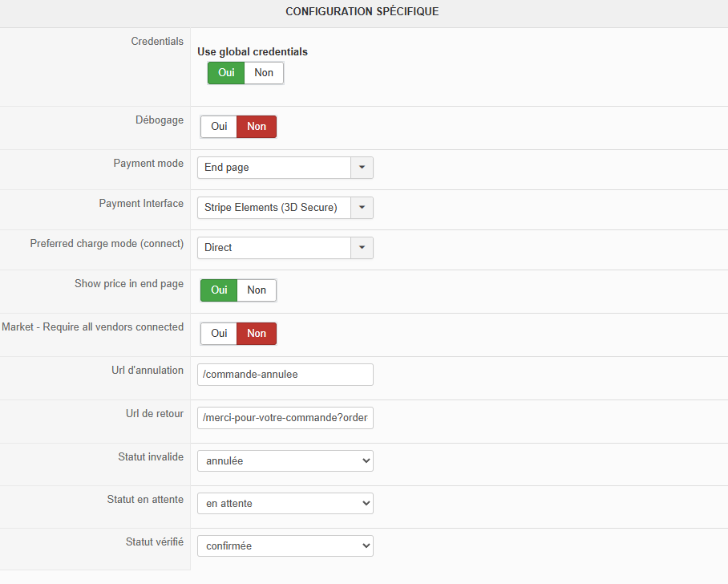Click the End page payment mode field
Screen dimensions: 728x584
(x=274, y=168)
